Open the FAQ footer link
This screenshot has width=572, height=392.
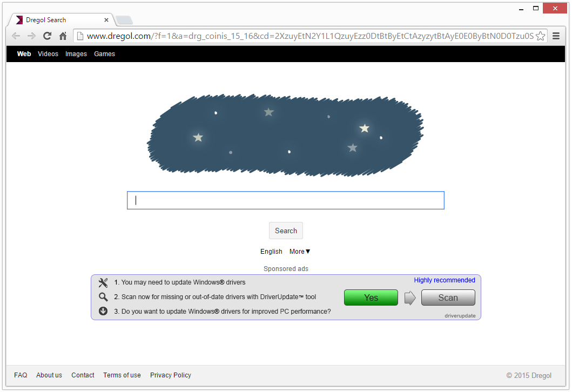coord(21,375)
